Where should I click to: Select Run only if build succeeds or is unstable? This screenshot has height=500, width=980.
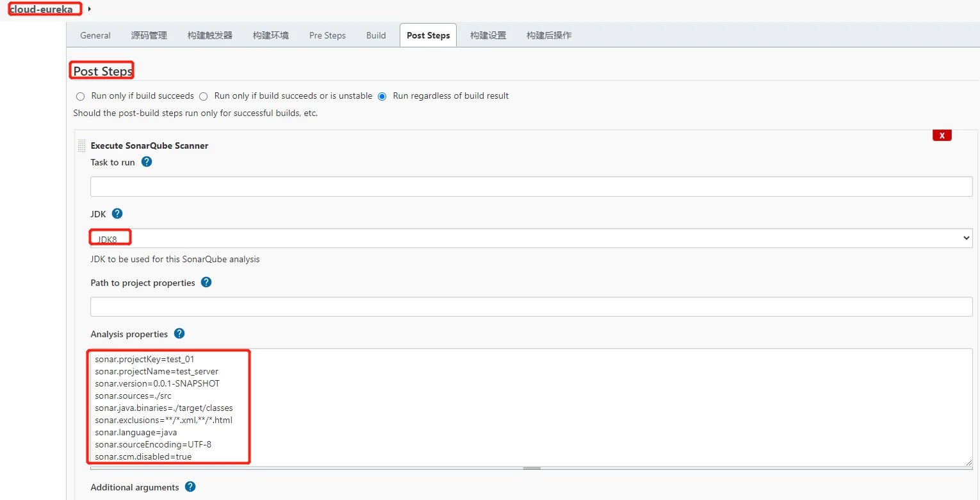[203, 96]
